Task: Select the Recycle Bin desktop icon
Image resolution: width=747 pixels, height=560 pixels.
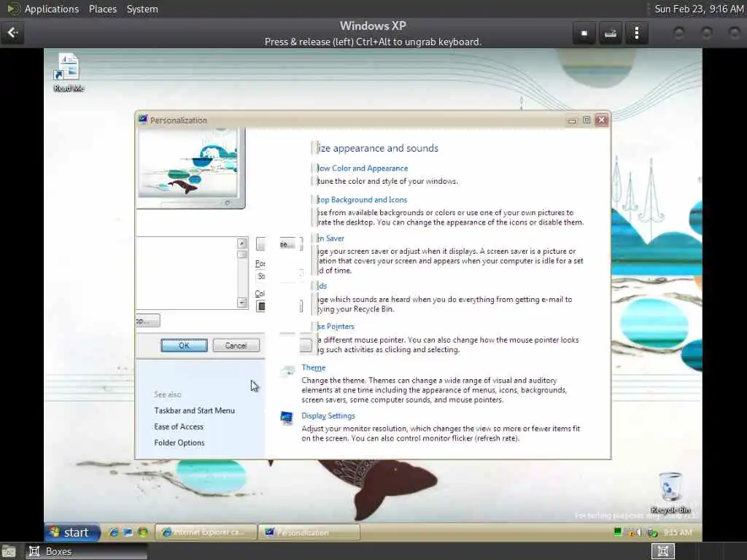Action: 670,492
